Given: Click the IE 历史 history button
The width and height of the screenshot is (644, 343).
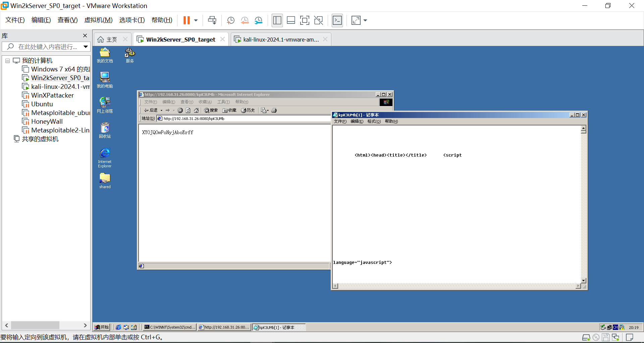Looking at the screenshot, I should pos(248,110).
